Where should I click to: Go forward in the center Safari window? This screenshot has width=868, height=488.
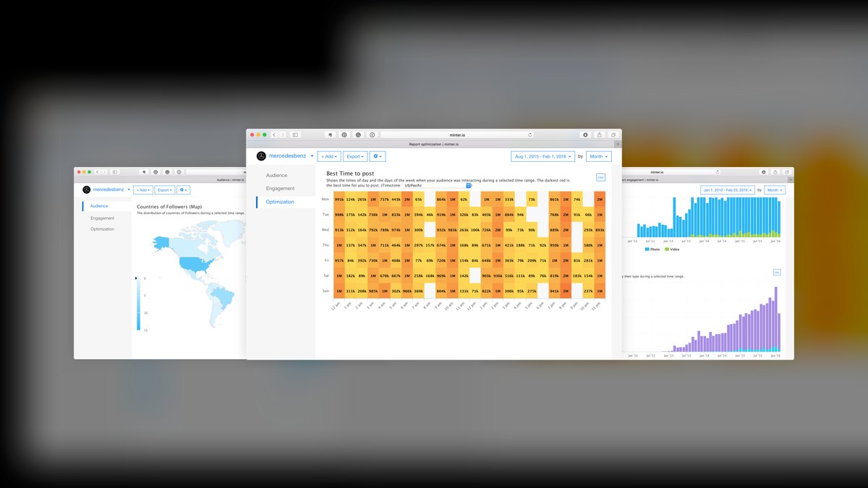click(283, 134)
